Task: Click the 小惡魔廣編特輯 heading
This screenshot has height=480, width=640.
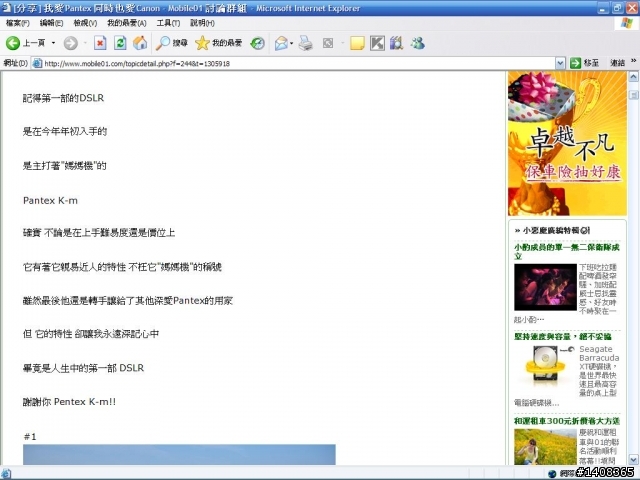Action: click(x=552, y=231)
